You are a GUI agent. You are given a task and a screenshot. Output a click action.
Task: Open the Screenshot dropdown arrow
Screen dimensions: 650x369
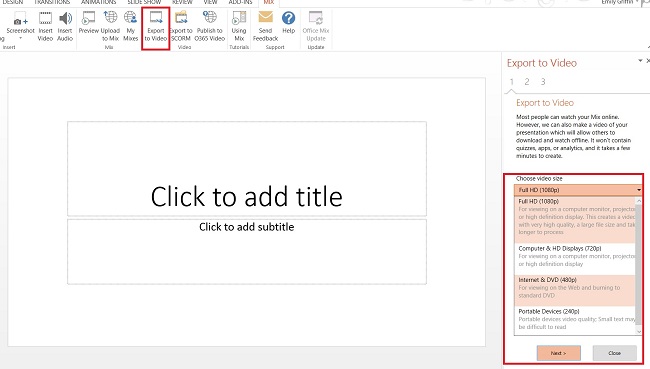(x=20, y=38)
